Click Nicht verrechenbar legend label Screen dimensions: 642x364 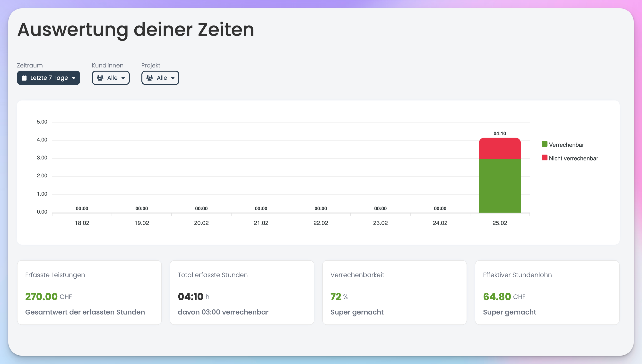click(573, 158)
